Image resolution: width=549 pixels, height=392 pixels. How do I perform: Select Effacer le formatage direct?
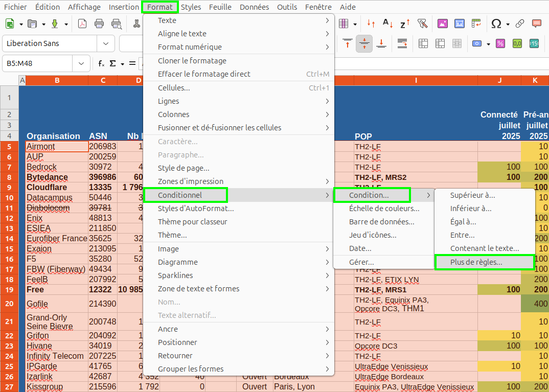pyautogui.click(x=239, y=74)
